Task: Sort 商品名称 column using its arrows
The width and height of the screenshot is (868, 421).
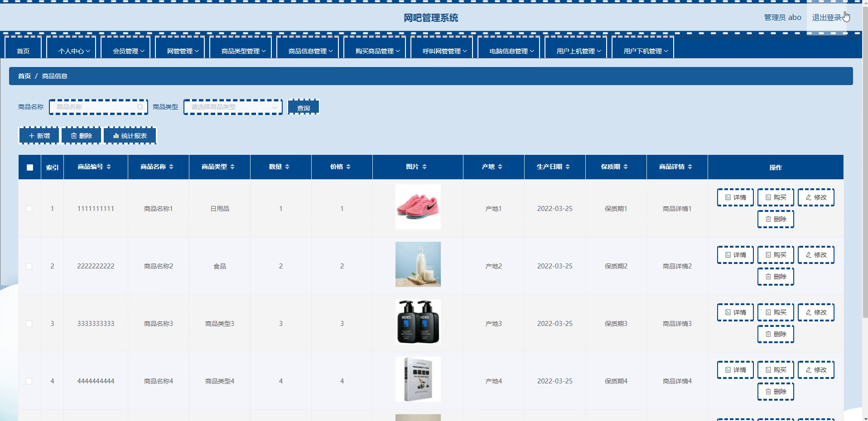Action: coord(171,167)
